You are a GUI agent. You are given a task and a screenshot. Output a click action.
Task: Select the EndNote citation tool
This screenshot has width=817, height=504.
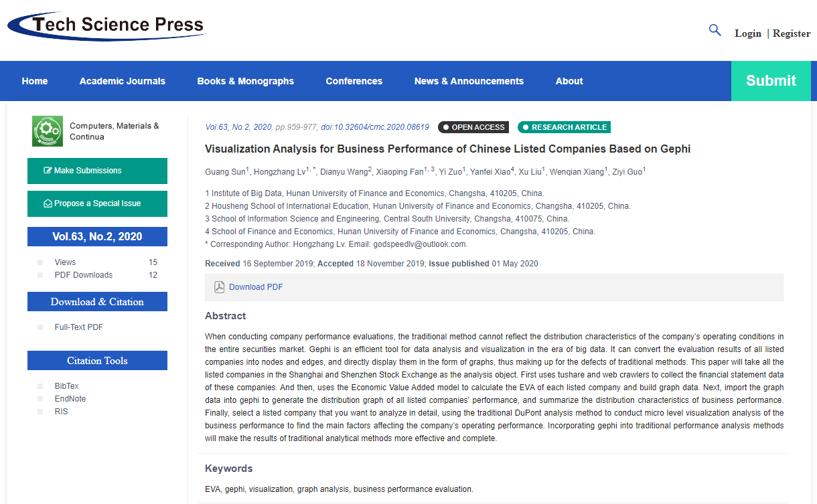70,399
